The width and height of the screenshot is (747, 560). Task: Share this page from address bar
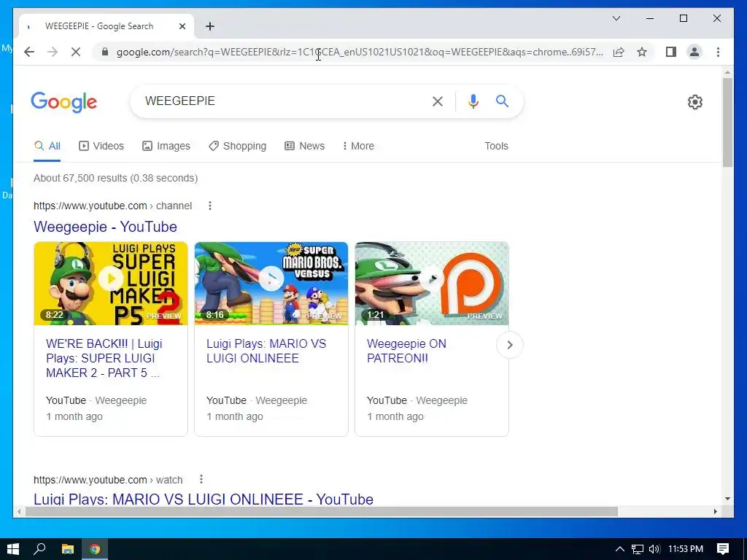[619, 52]
